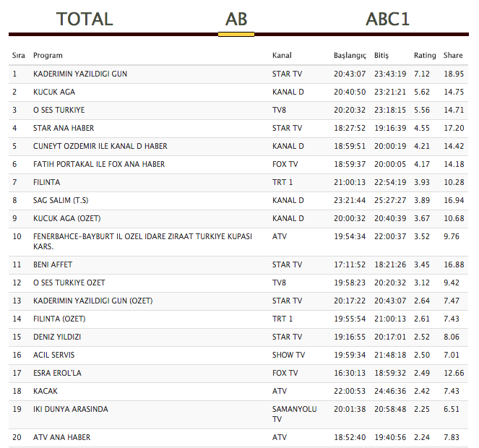Select ATV ANA HABER program name
Image resolution: width=479 pixels, height=448 pixels.
click(61, 437)
